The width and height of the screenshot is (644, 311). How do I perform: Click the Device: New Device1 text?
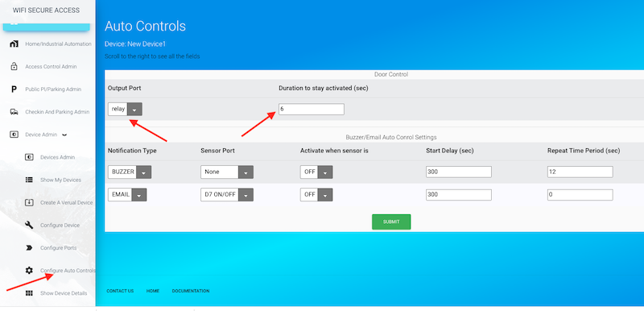click(x=135, y=44)
